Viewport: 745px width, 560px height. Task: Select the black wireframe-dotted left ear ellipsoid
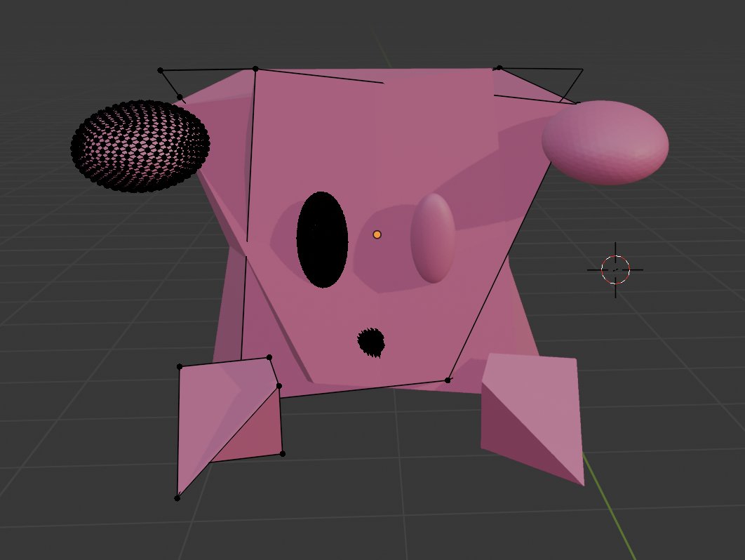tap(140, 146)
